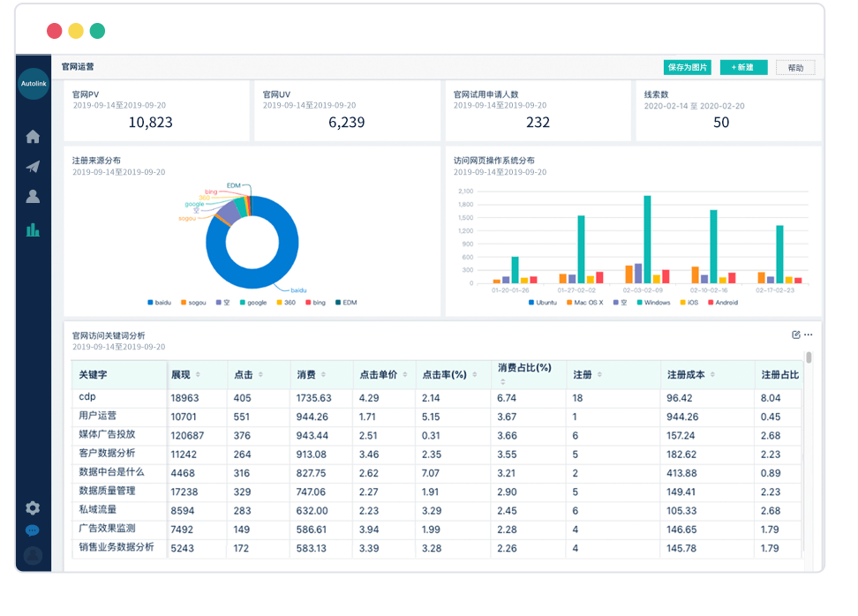This screenshot has height=616, width=858.
Task: Open the paper plane campaigns icon
Action: tap(33, 167)
